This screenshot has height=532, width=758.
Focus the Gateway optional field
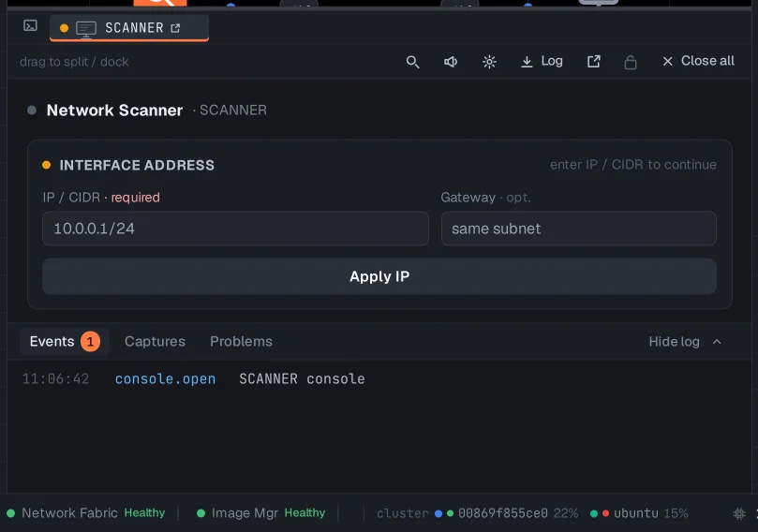pyautogui.click(x=579, y=229)
